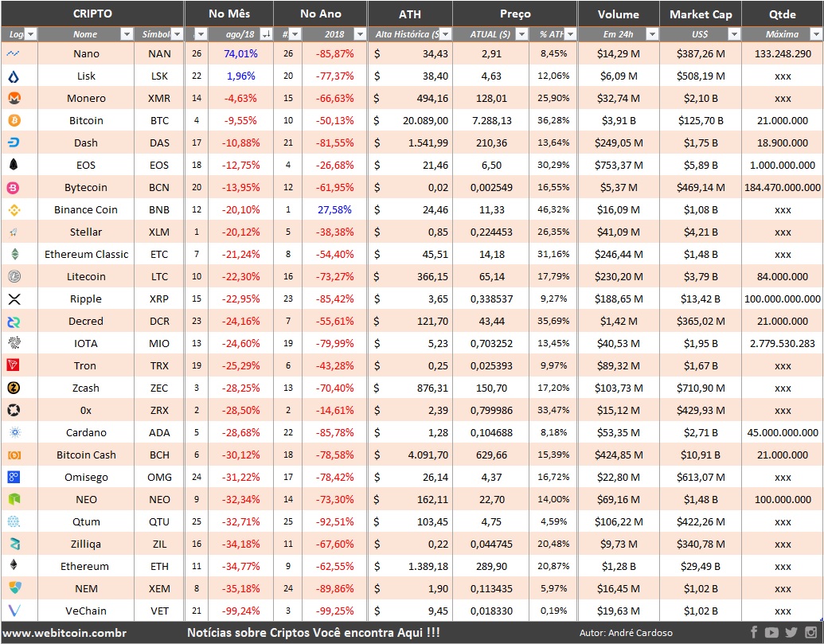The width and height of the screenshot is (824, 644).
Task: Click the EOS logo icon
Action: [x=14, y=165]
